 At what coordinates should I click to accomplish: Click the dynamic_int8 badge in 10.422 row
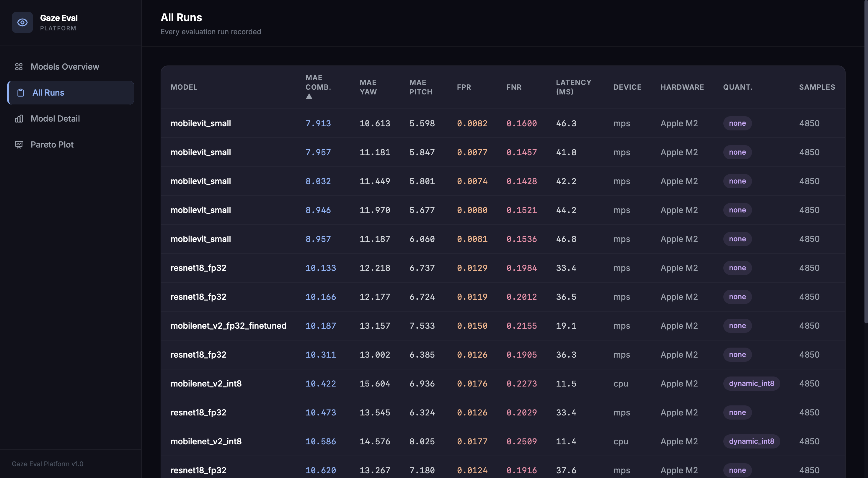point(751,384)
